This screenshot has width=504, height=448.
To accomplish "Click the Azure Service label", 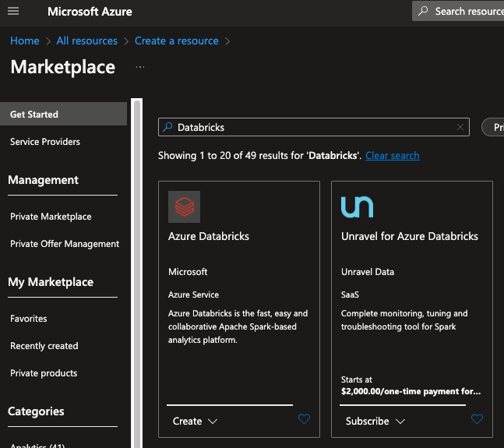I will [x=193, y=295].
